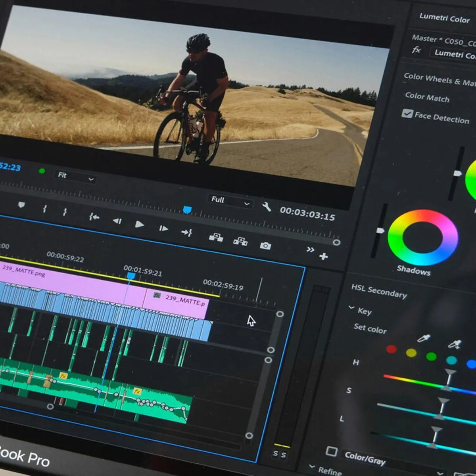Jump to the Out point

click(186, 232)
